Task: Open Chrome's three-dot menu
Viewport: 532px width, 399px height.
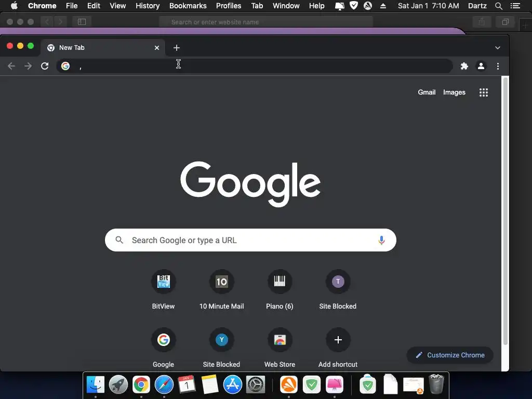Action: point(498,66)
